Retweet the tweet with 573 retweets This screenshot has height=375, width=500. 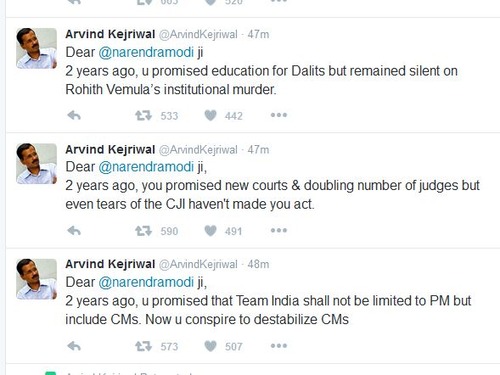(x=143, y=346)
